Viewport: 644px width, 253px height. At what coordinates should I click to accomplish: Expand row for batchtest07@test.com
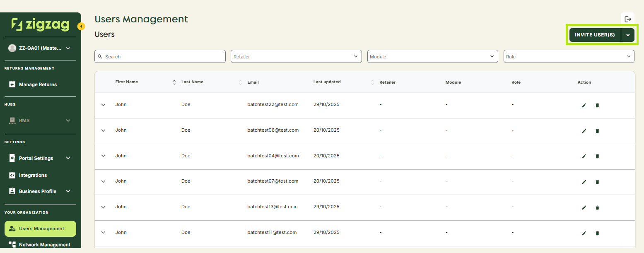click(104, 181)
